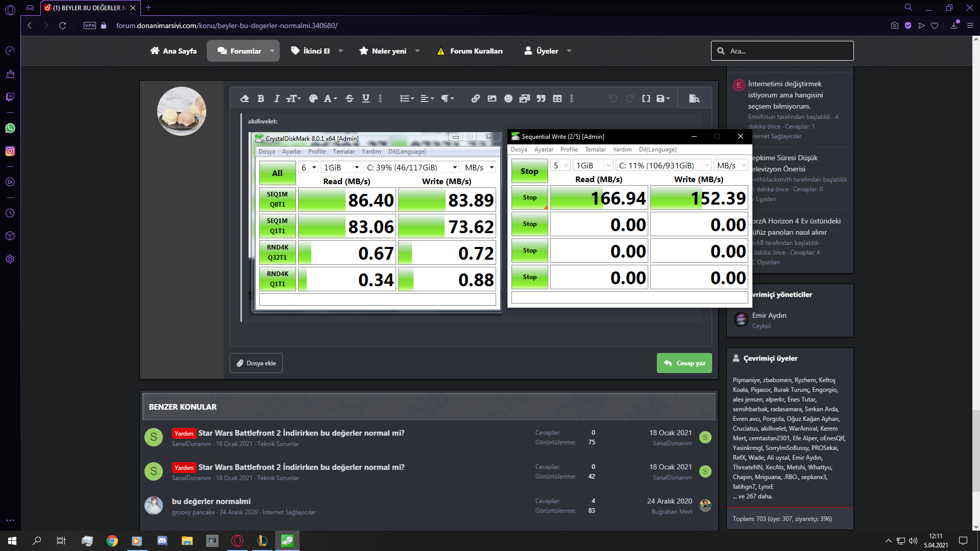Click All button in CrystalDiskMark 8.0.1 window
Image resolution: width=980 pixels, height=551 pixels.
[x=277, y=173]
